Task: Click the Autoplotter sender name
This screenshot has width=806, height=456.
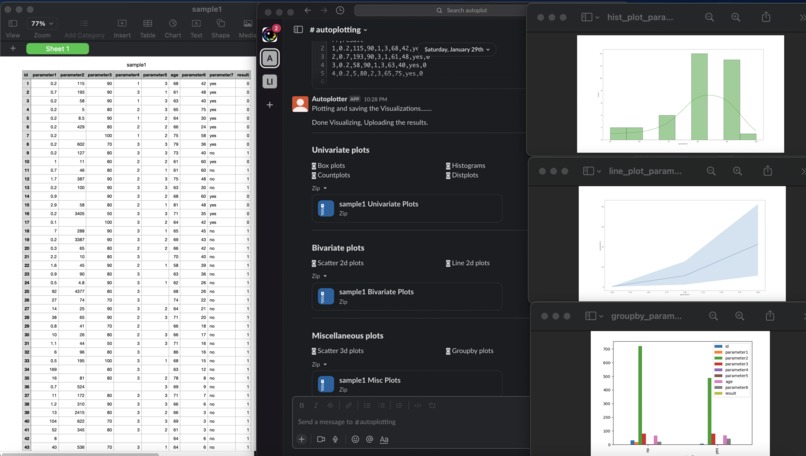Action: click(x=329, y=99)
